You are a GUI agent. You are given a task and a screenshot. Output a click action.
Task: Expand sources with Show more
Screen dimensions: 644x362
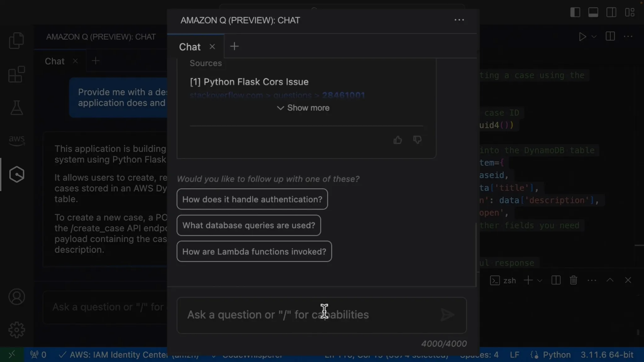[x=303, y=108]
